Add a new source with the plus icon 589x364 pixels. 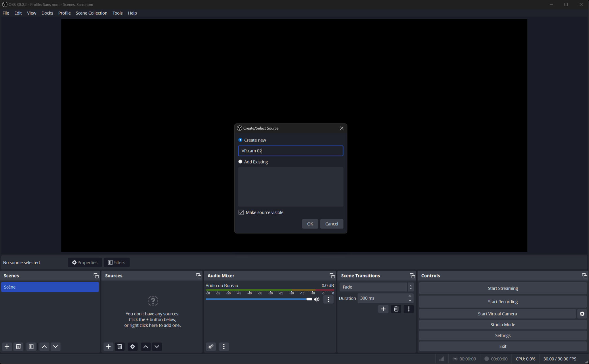(108, 346)
